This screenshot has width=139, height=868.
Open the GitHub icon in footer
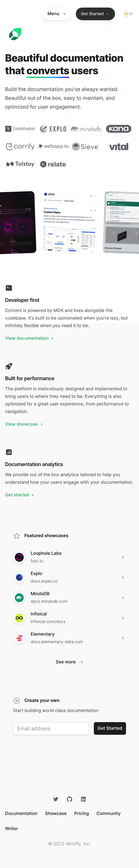pyautogui.click(x=69, y=799)
